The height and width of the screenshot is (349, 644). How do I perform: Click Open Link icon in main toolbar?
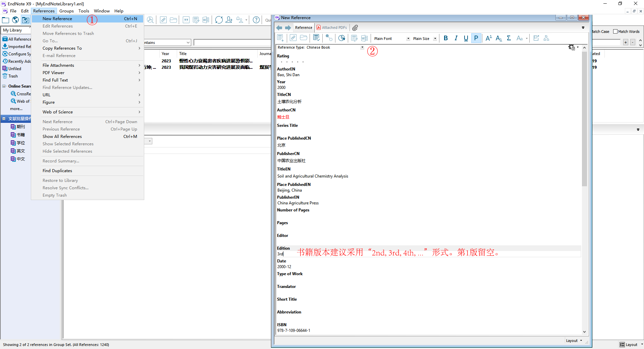(163, 20)
